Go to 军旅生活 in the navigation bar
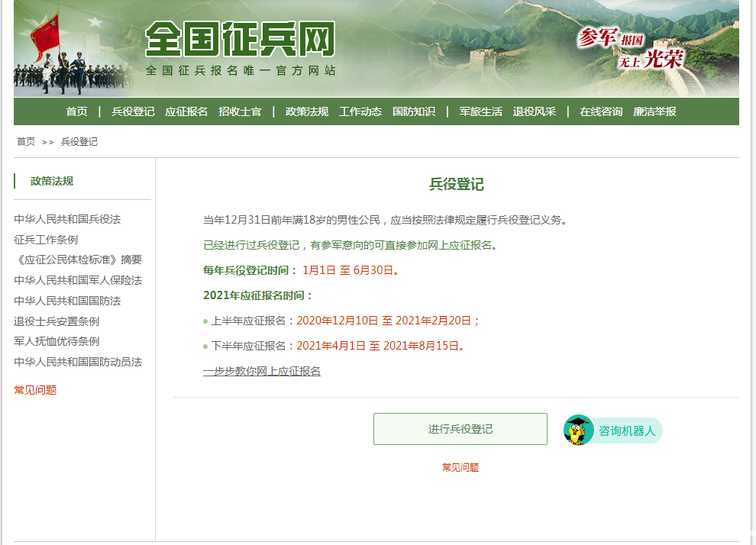The image size is (756, 545). pos(480,111)
